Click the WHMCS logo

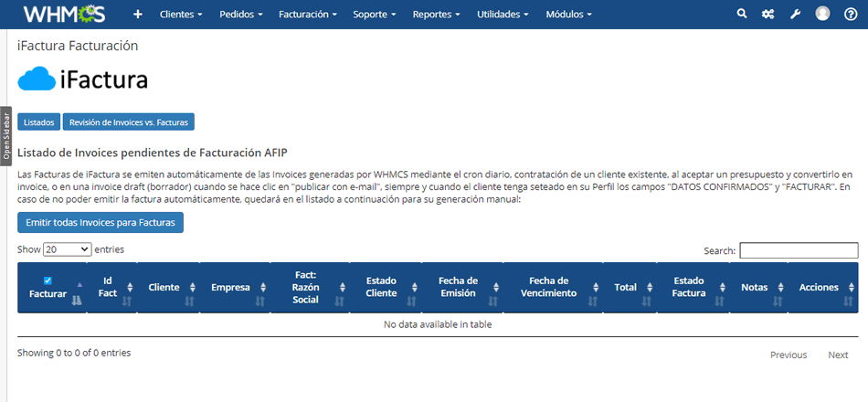64,15
